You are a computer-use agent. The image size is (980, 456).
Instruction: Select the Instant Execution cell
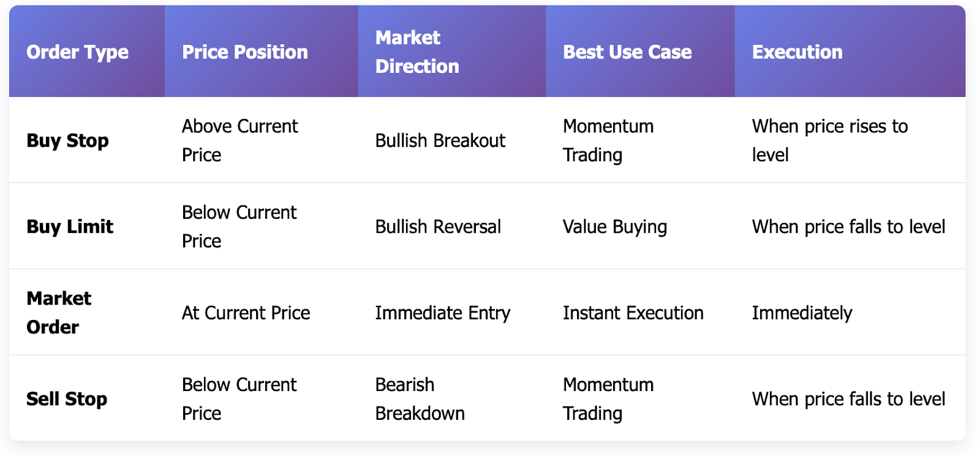tap(633, 313)
